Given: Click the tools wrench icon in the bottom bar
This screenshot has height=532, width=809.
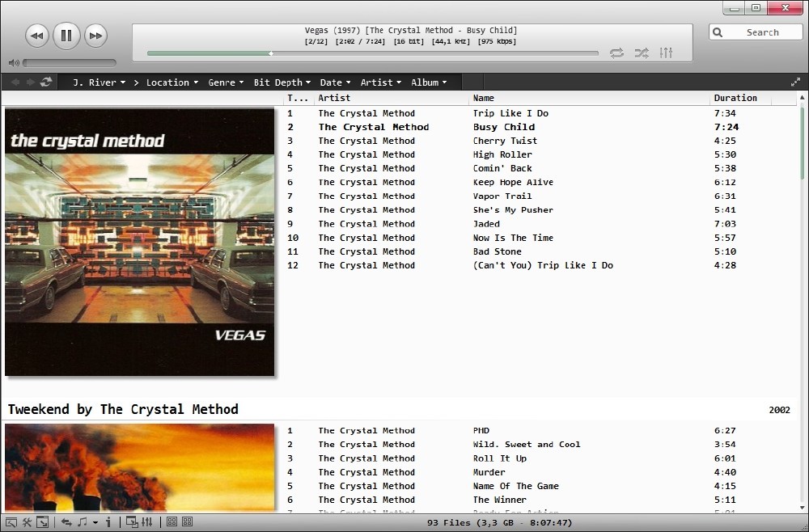Looking at the screenshot, I should point(27,522).
